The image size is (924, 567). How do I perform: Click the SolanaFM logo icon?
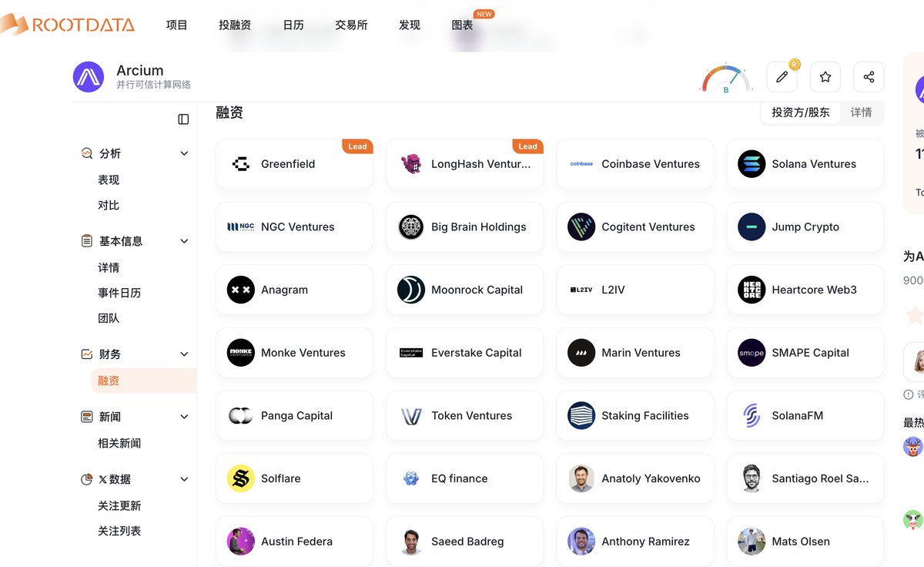(x=752, y=416)
